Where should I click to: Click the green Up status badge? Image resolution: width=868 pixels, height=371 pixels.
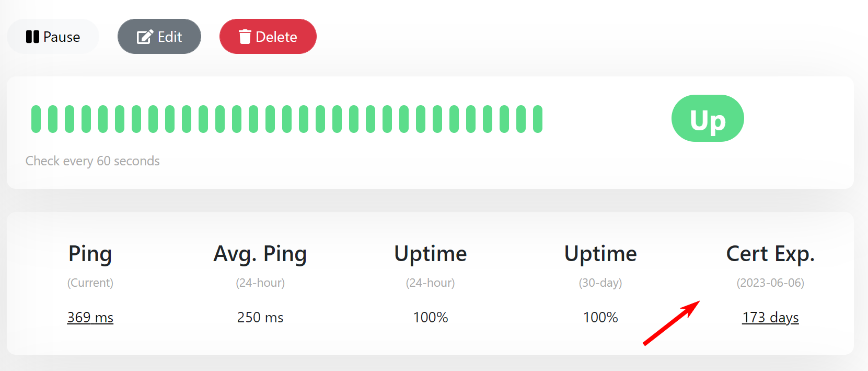708,118
